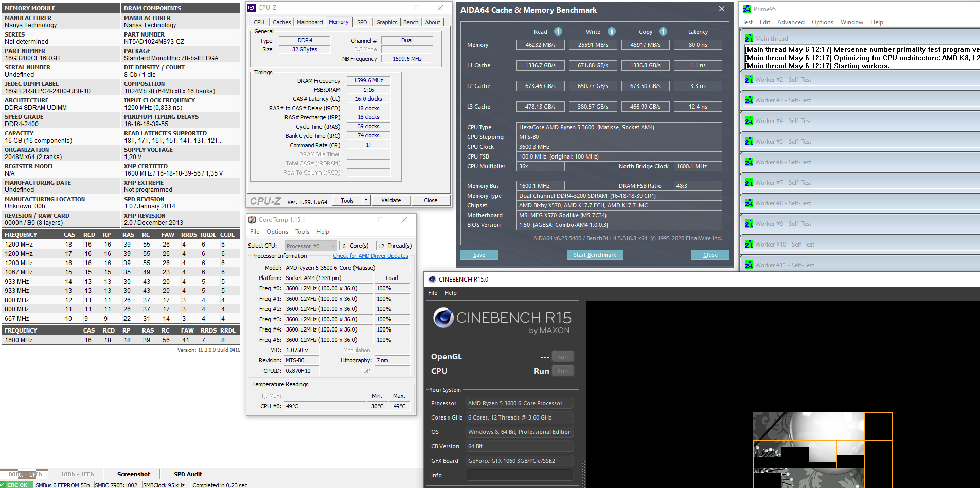Click the Copy info icon in AIDA64
This screenshot has width=980, height=488.
point(663,31)
